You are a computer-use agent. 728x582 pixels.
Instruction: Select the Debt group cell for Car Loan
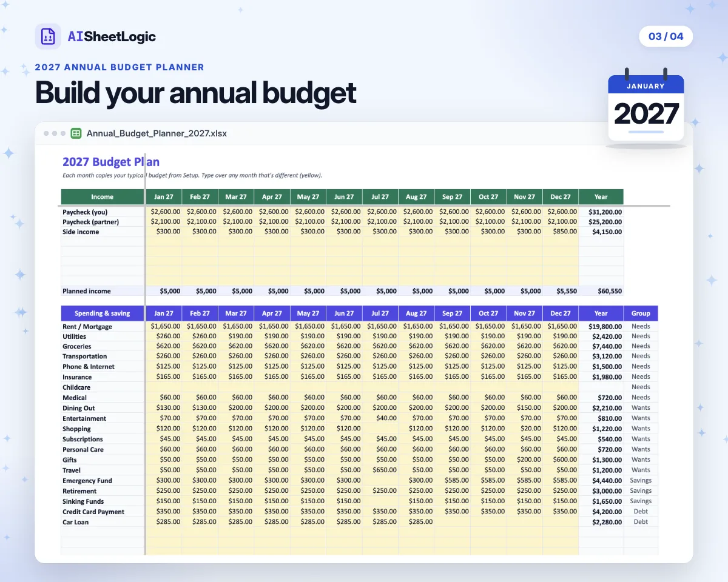coord(641,521)
